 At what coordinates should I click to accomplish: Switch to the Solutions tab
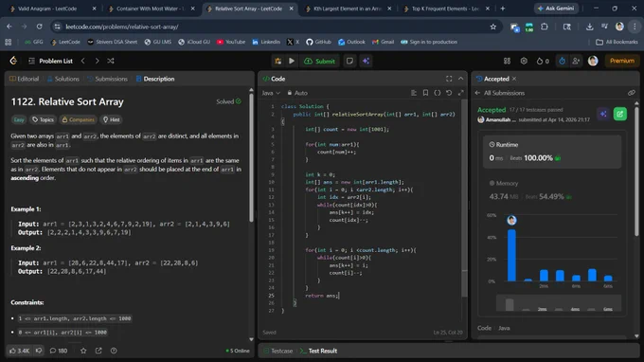coord(63,79)
